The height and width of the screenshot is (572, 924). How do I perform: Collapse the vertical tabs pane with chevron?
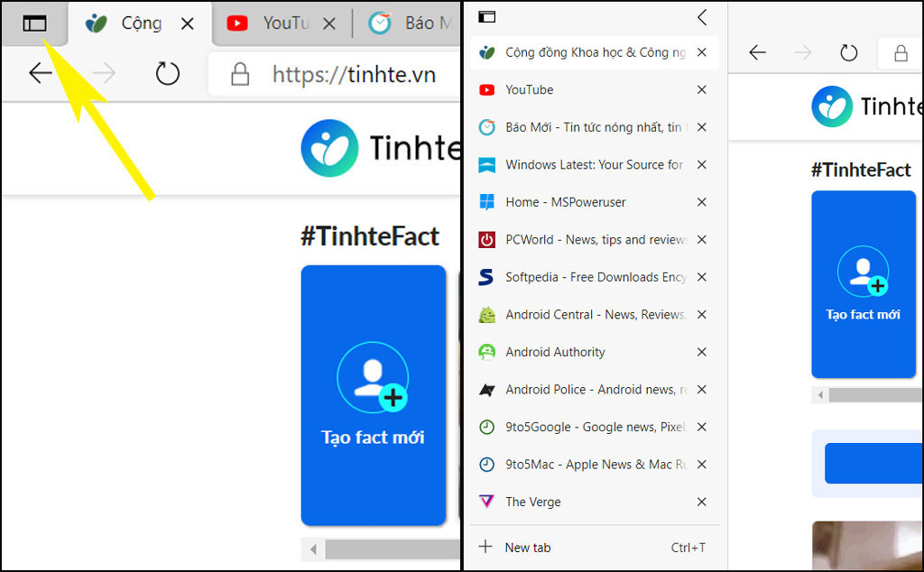point(702,17)
